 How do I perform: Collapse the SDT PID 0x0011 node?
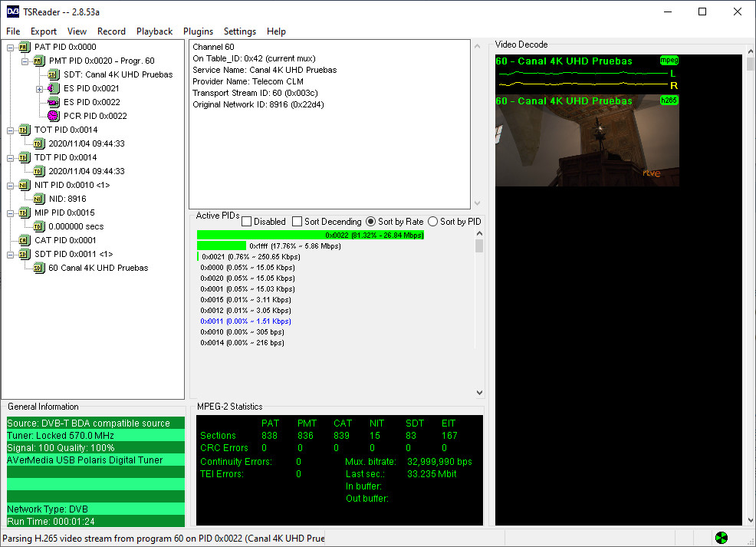click(10, 255)
